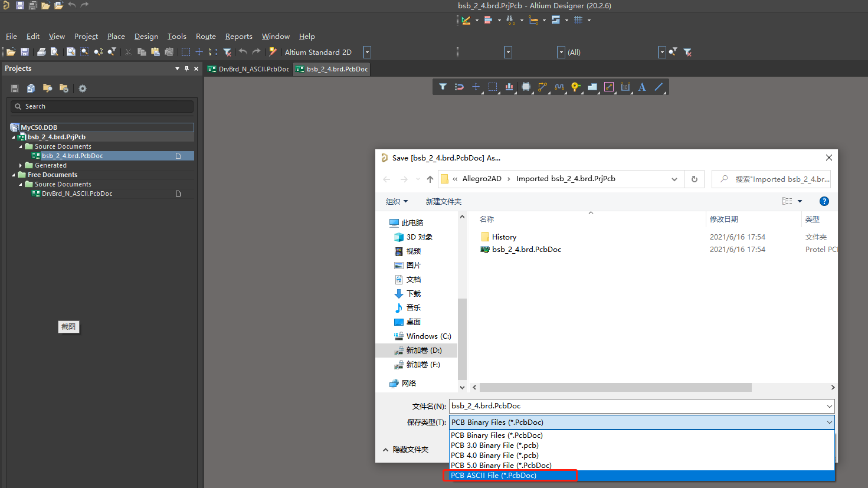Open Print Preview from the main toolbar
868x488 pixels.
pos(54,52)
